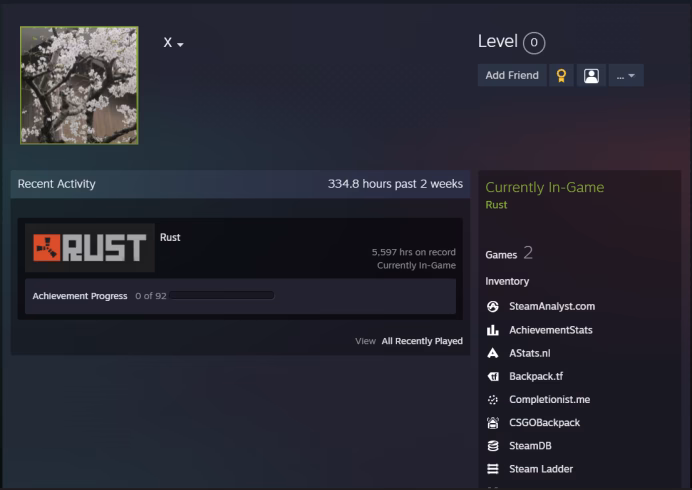The image size is (692, 490).
Task: Click the Level 0 badge circle
Action: coord(534,43)
